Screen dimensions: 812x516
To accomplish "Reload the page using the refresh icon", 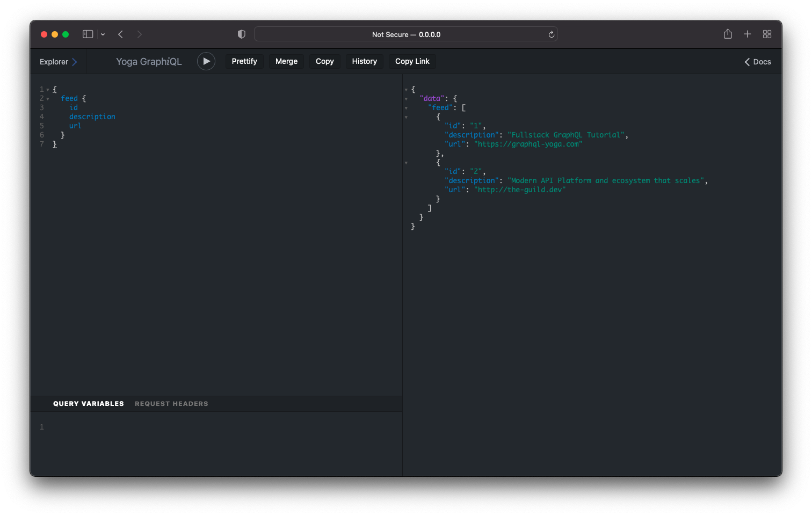I will [551, 34].
